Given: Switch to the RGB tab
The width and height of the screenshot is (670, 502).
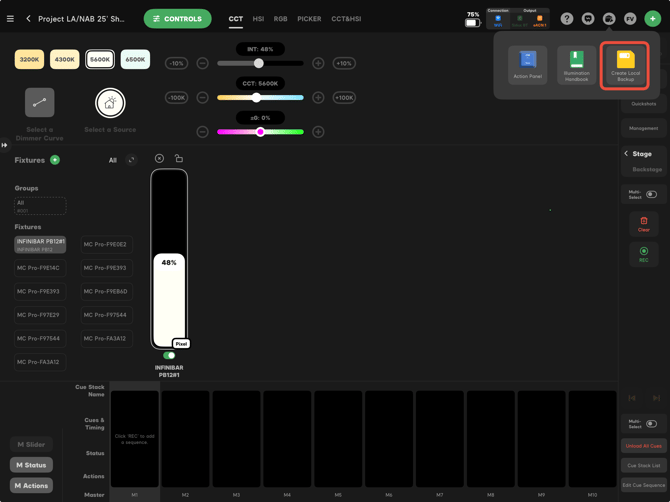Looking at the screenshot, I should coord(280,19).
